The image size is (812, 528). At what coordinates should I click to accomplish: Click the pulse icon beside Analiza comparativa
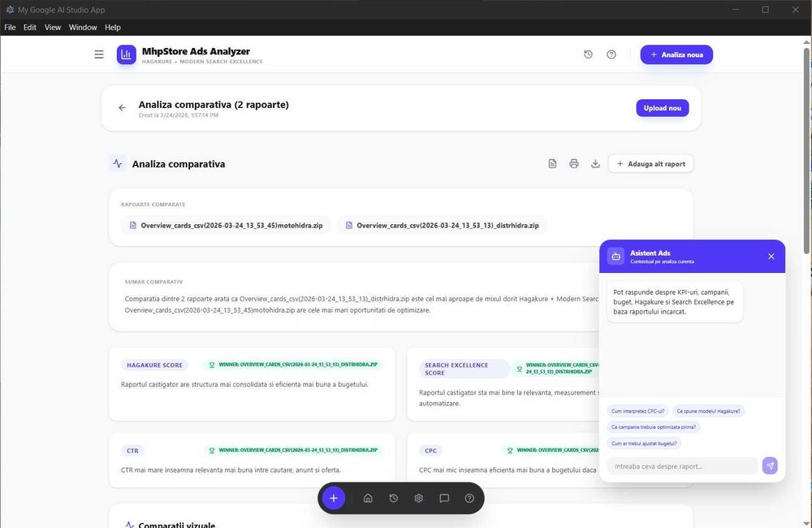point(118,164)
